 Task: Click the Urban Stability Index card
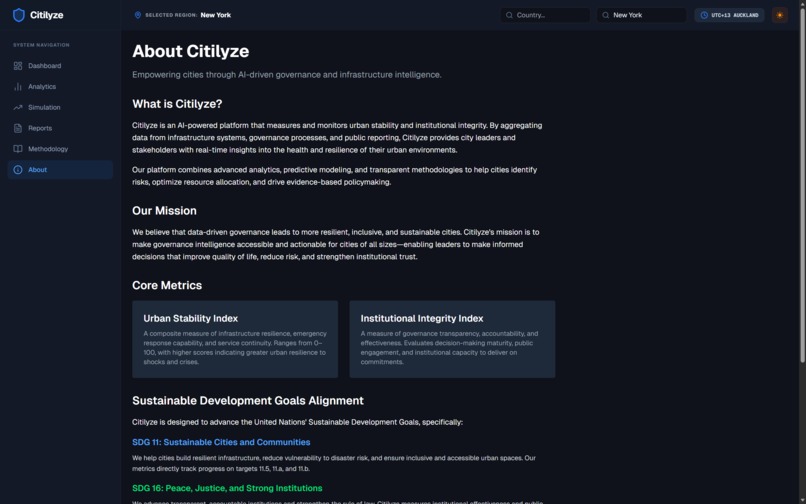pyautogui.click(x=235, y=339)
